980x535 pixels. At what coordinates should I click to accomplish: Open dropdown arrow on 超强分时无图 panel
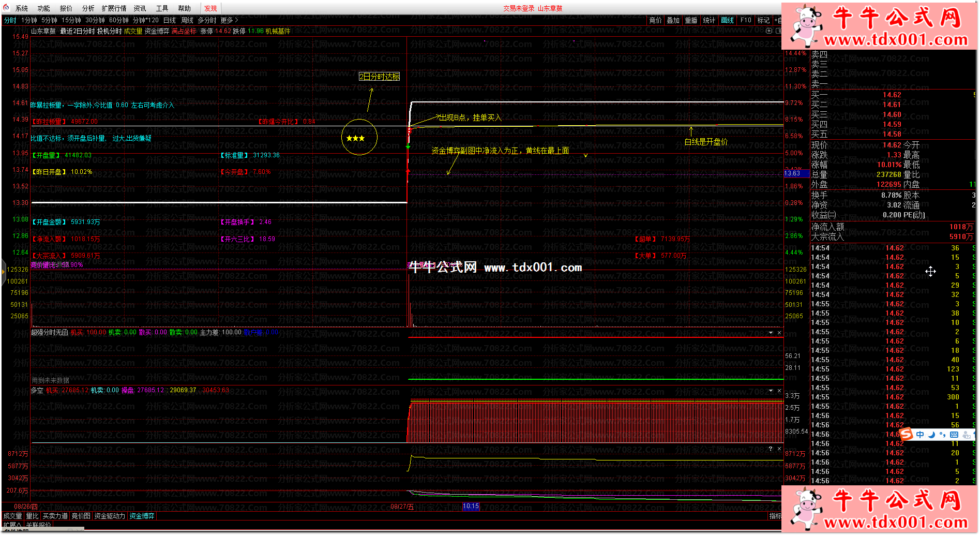click(x=771, y=333)
